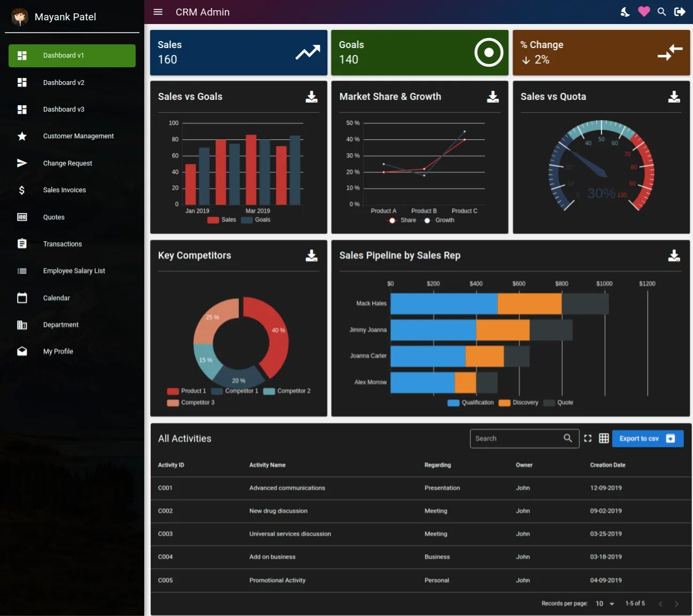Click the My Profile envelope icon
This screenshot has height=616, width=693.
tap(22, 351)
